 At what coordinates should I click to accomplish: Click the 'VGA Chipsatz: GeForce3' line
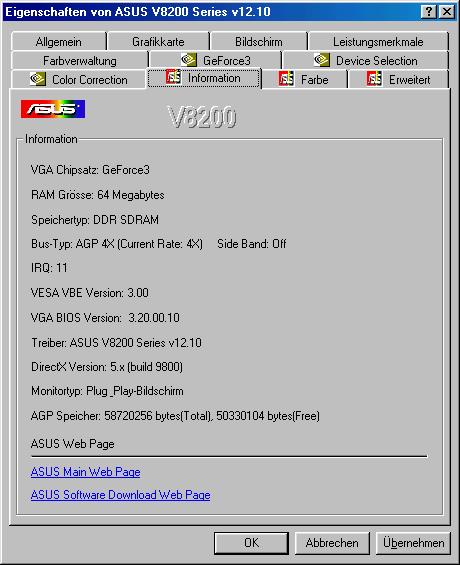click(x=90, y=170)
